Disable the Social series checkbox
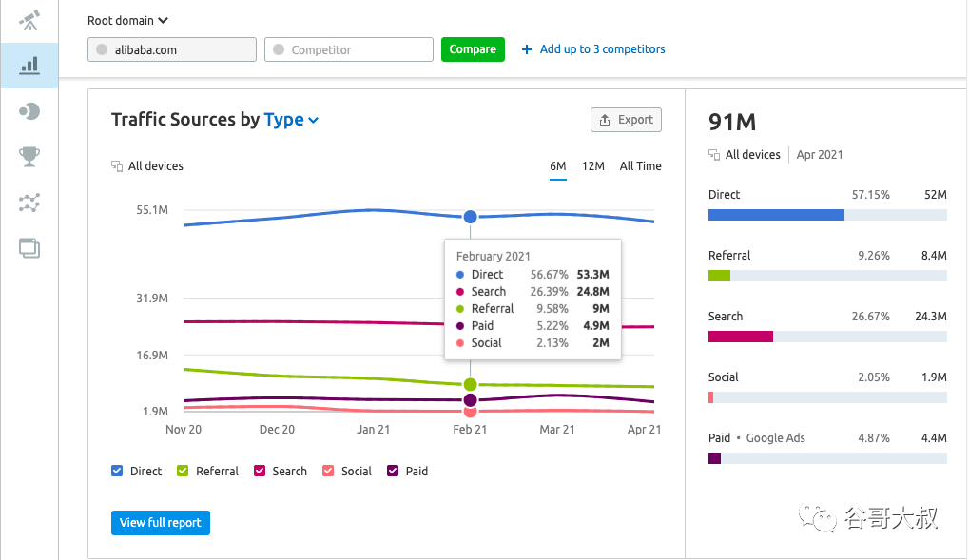969x560 pixels. [x=328, y=471]
